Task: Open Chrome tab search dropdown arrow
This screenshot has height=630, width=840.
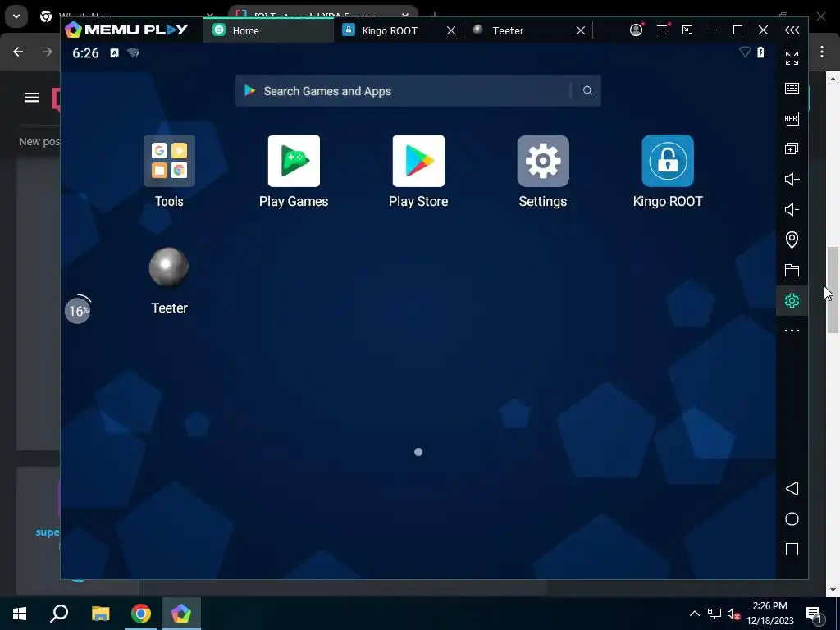Action: (x=16, y=16)
